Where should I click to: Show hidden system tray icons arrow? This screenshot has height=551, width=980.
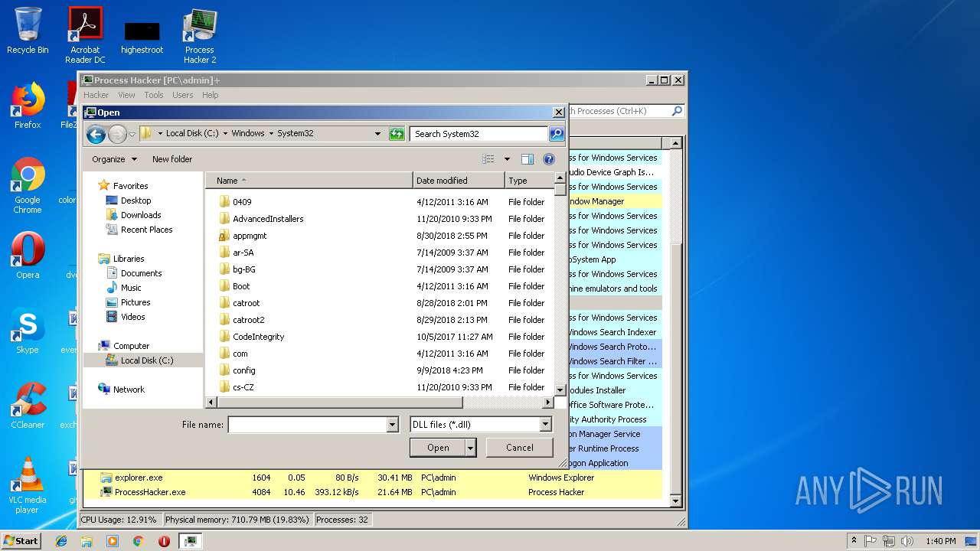(x=854, y=541)
